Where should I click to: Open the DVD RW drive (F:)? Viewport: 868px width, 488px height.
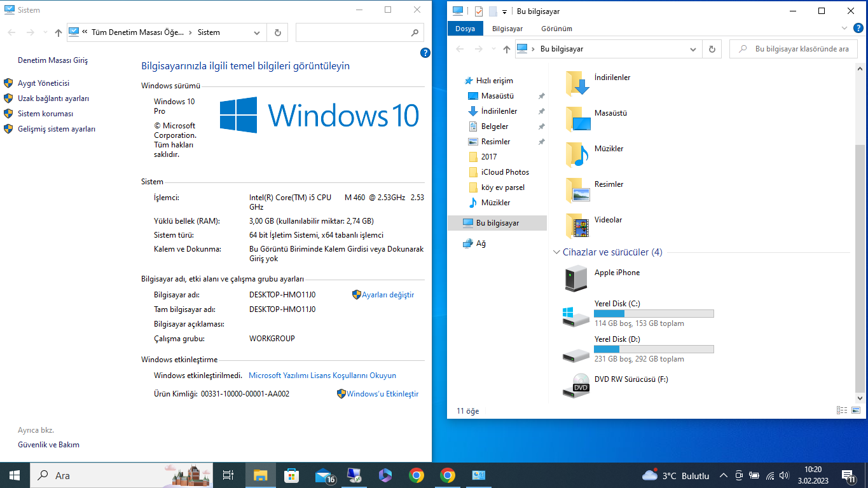click(x=577, y=385)
